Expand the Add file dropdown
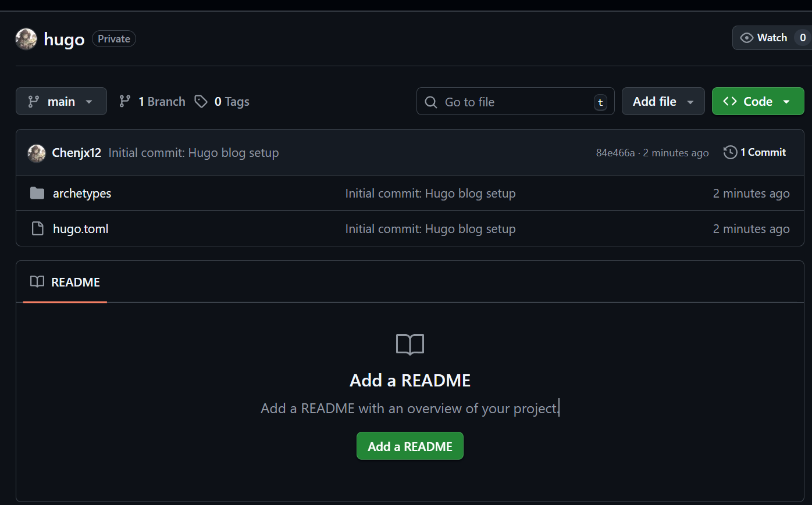Viewport: 812px width, 505px height. point(663,101)
